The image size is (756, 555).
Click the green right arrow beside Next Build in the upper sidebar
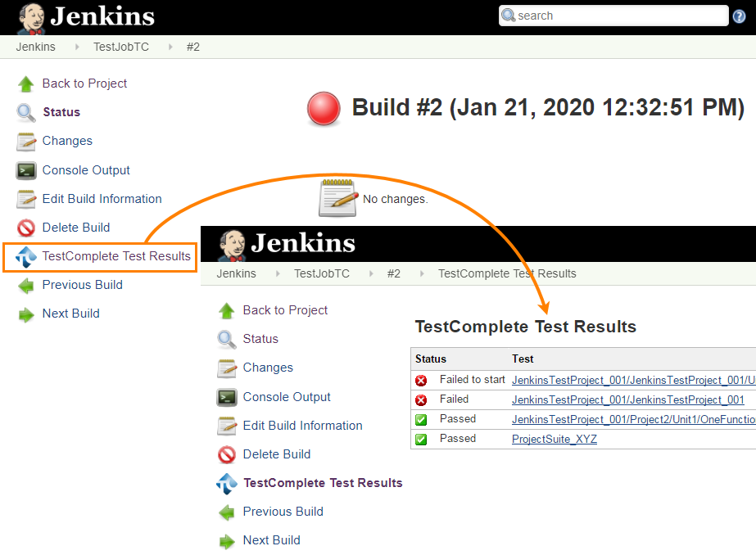pyautogui.click(x=26, y=314)
